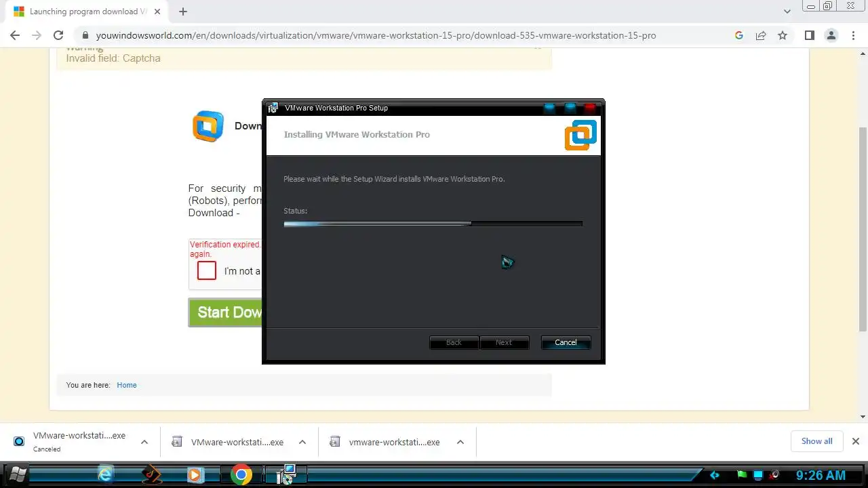Click the 9:26 AM clock
The image size is (868, 488).
[x=821, y=476]
